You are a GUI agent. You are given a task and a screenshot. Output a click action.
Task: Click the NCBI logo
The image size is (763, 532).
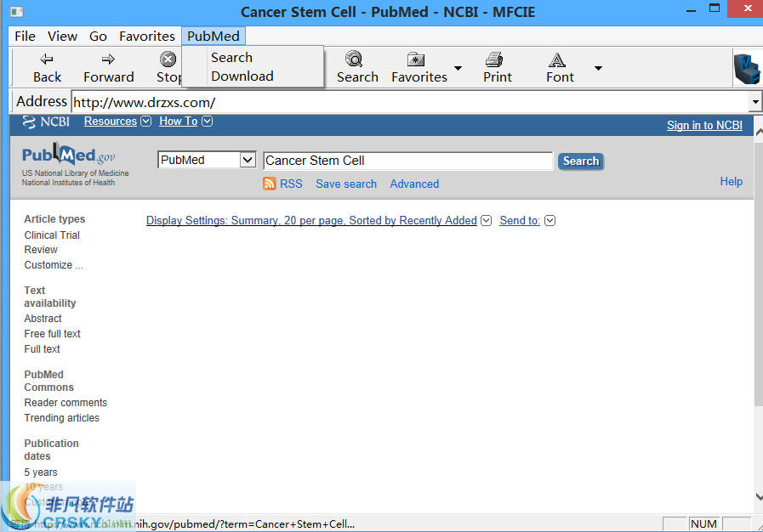44,121
